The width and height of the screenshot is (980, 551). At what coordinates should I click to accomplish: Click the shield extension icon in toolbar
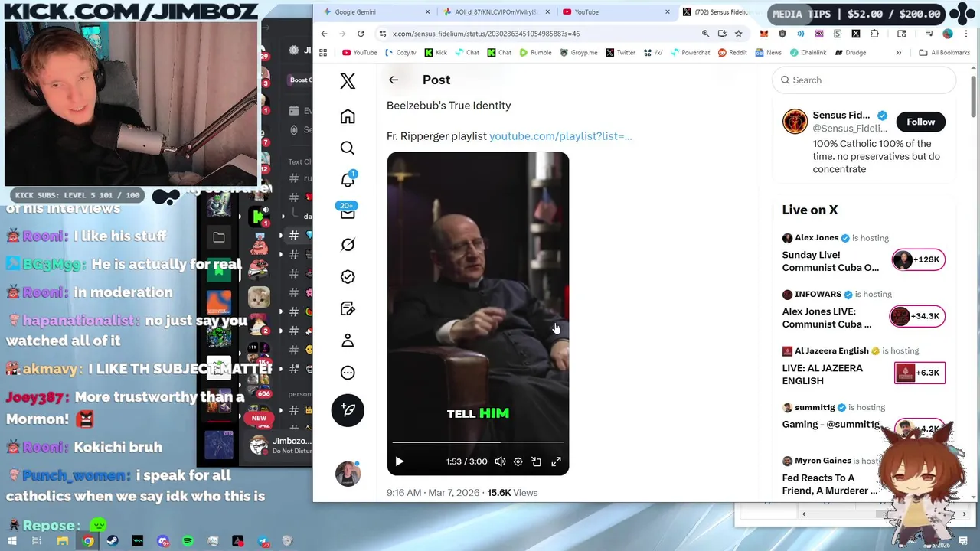(782, 34)
